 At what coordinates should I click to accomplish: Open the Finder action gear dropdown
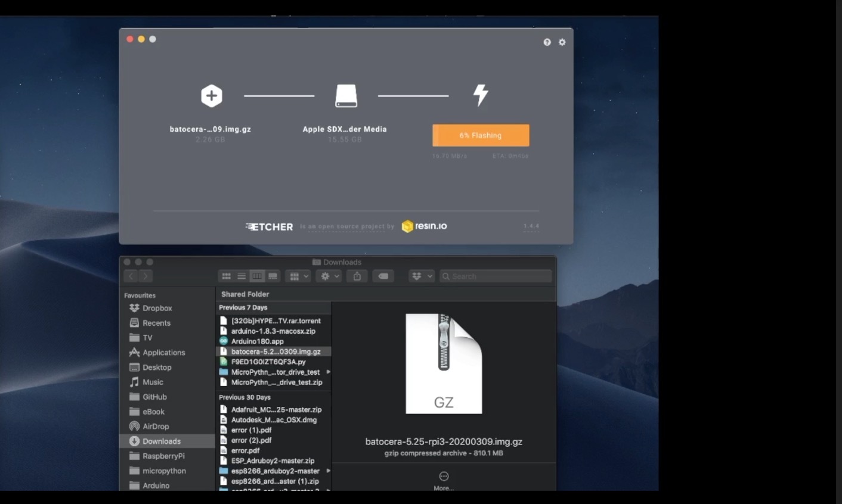click(329, 276)
